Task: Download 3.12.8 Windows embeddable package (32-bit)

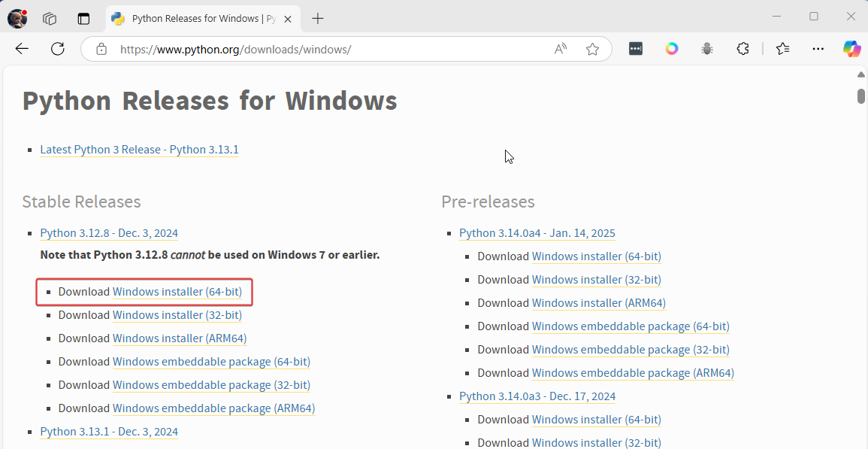Action: [x=211, y=385]
